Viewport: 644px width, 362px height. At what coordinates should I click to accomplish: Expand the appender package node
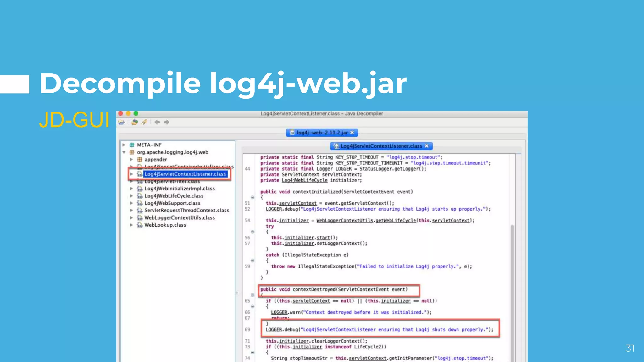click(131, 159)
